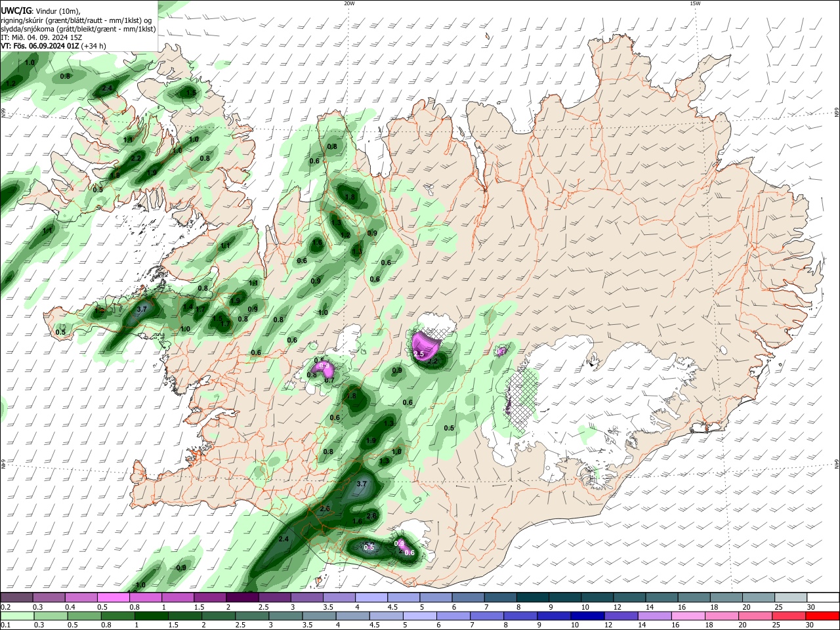Screen dimensions: 840x630
Task: Pick the bright red 30 swatch in rain scale
Action: 824,616
